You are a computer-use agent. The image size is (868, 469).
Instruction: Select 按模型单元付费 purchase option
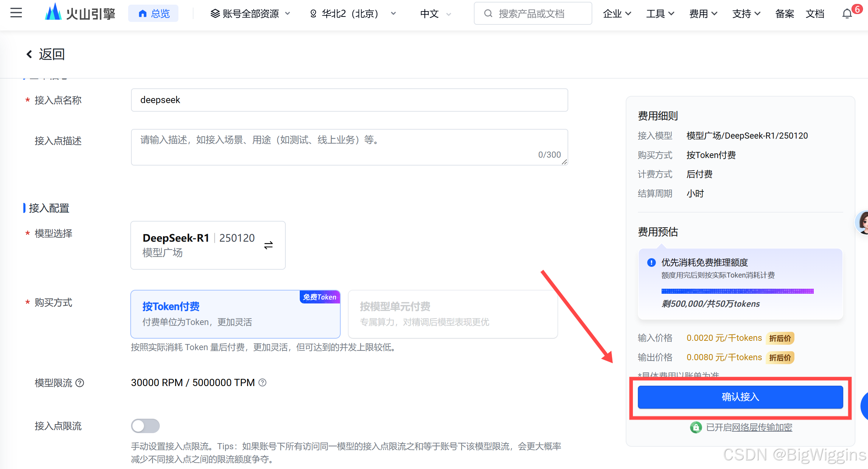pyautogui.click(x=453, y=314)
